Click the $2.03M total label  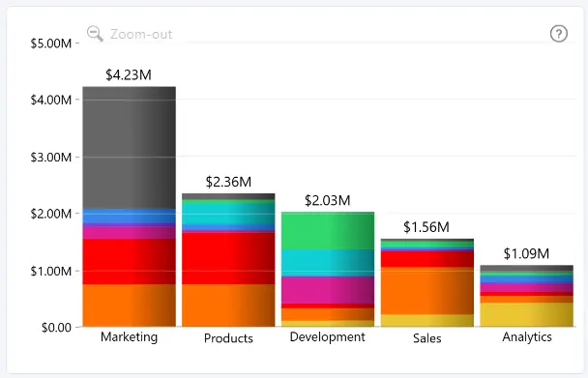click(328, 201)
